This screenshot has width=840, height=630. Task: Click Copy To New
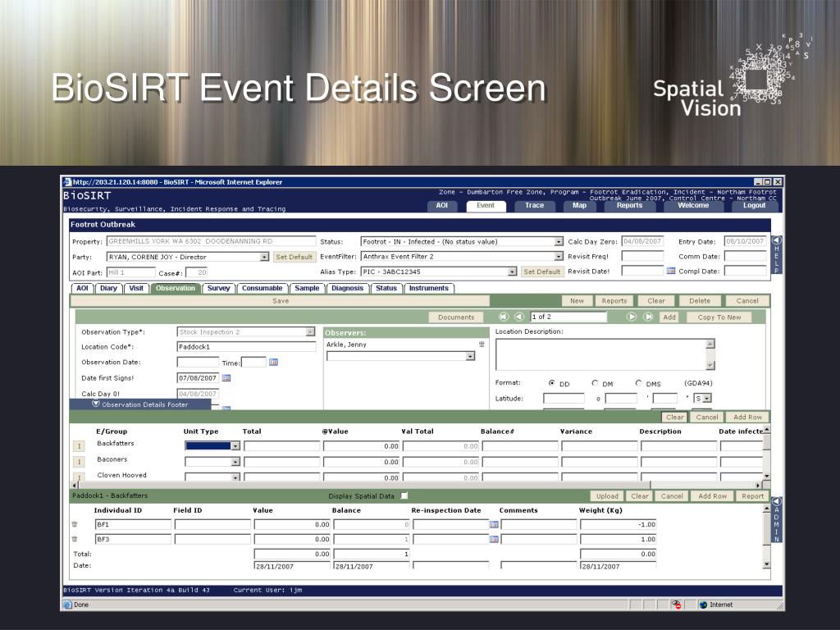click(x=719, y=317)
